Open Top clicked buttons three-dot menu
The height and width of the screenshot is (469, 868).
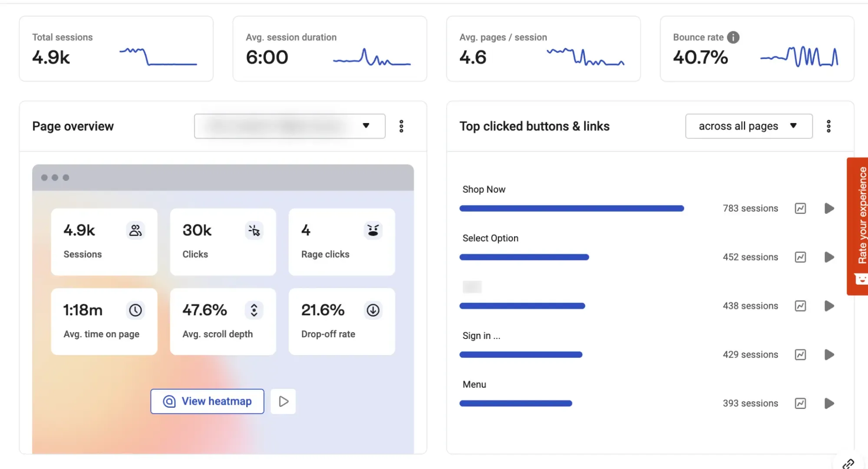pos(828,126)
